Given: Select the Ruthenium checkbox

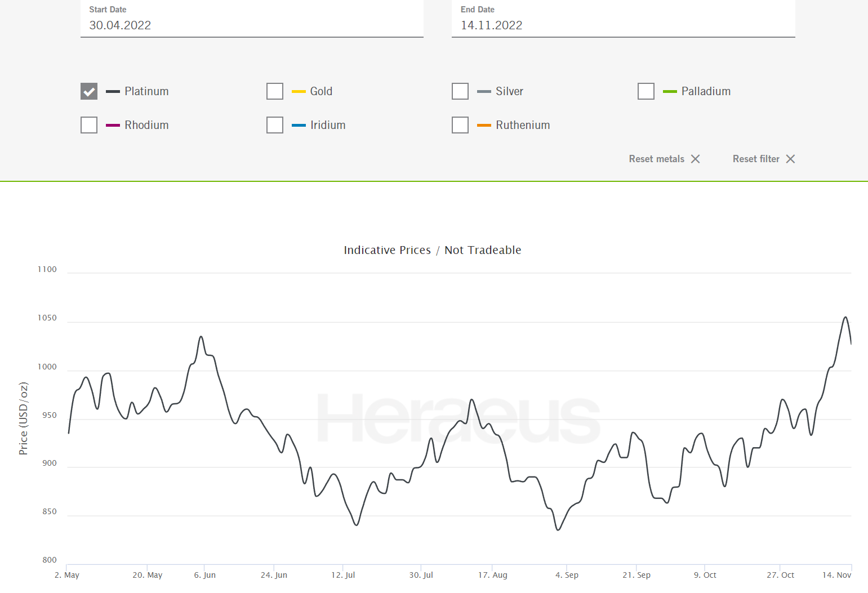Looking at the screenshot, I should 460,125.
